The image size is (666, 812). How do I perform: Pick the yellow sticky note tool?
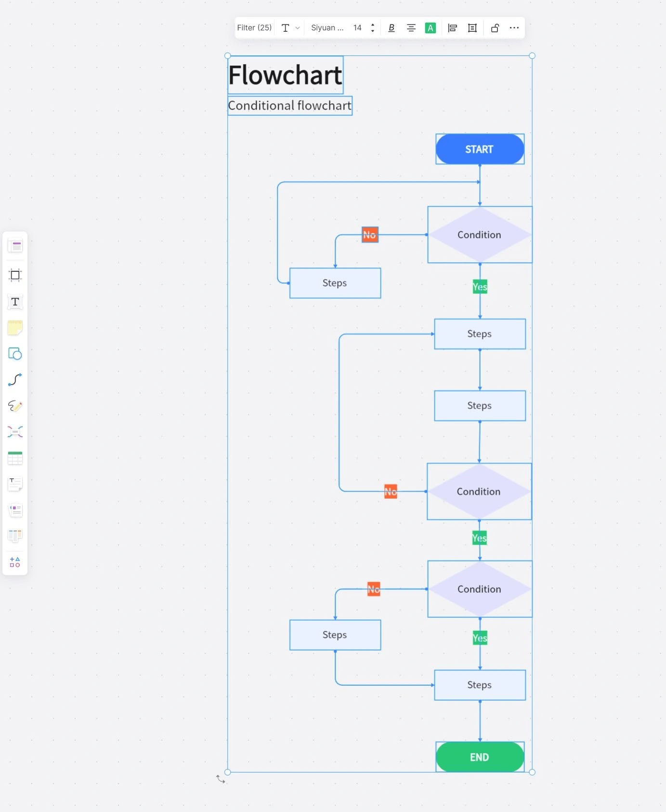[15, 328]
